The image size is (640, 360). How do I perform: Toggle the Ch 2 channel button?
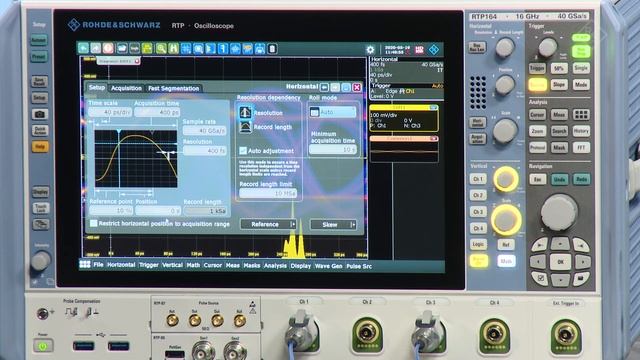coord(478,195)
